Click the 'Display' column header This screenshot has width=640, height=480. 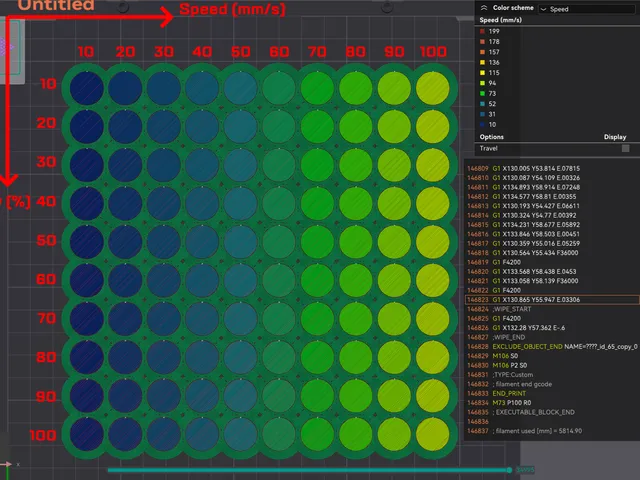[x=615, y=137]
